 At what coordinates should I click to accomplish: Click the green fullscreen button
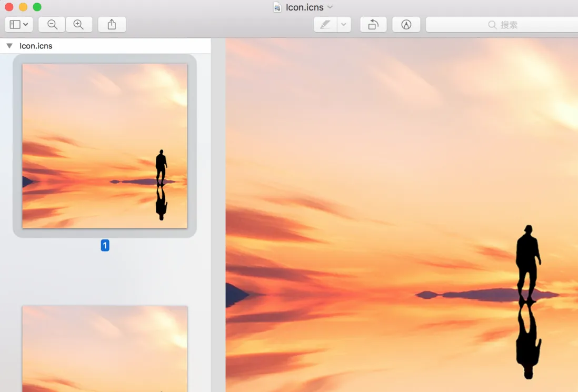(37, 7)
